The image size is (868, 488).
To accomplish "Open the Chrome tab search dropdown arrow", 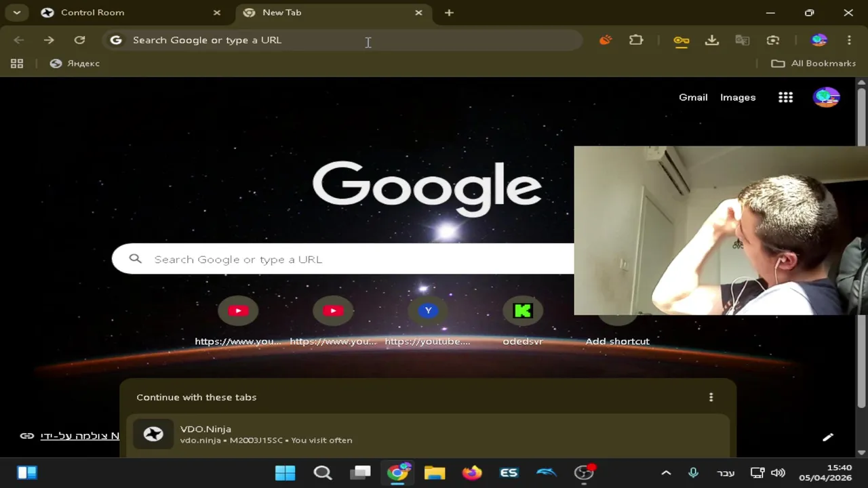I will [16, 12].
